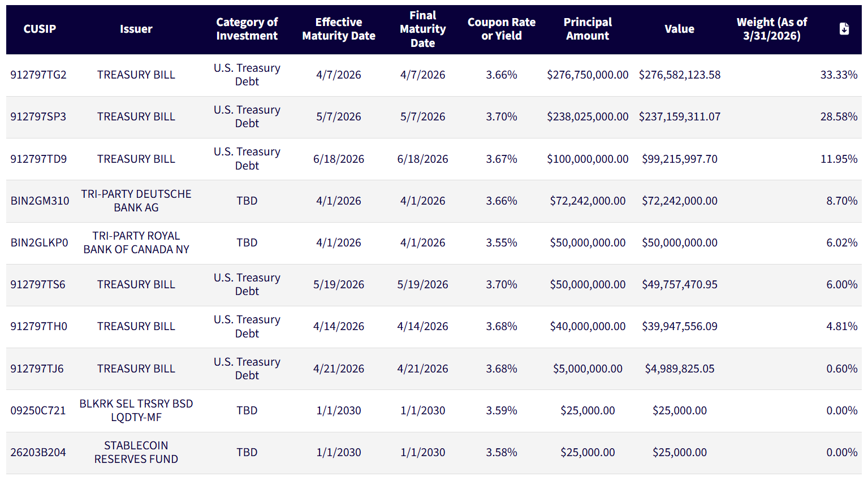Select CUSIP 912797TJ6 cell
The height and width of the screenshot is (481, 868).
37,369
